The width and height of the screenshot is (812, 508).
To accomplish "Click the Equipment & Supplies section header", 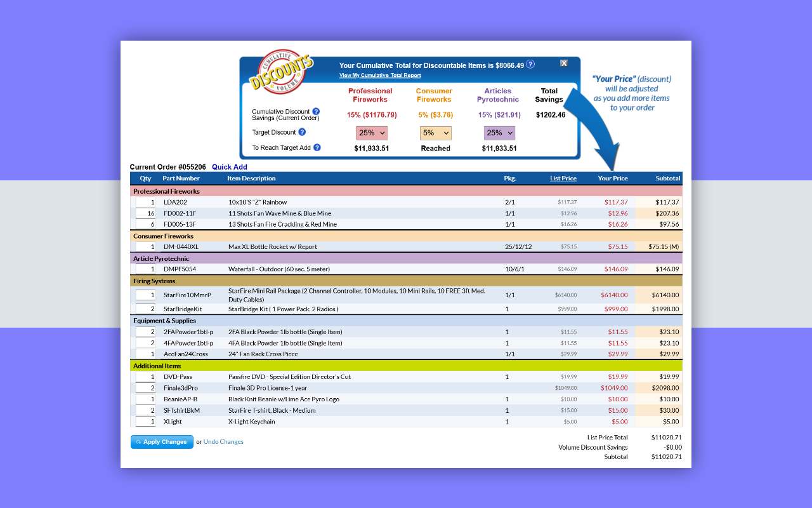I will point(406,321).
